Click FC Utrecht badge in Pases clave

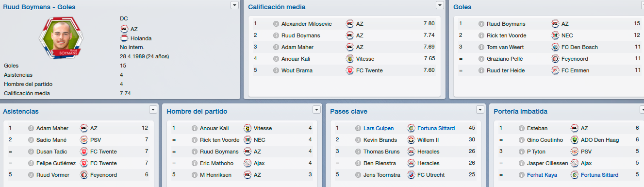[x=411, y=175]
